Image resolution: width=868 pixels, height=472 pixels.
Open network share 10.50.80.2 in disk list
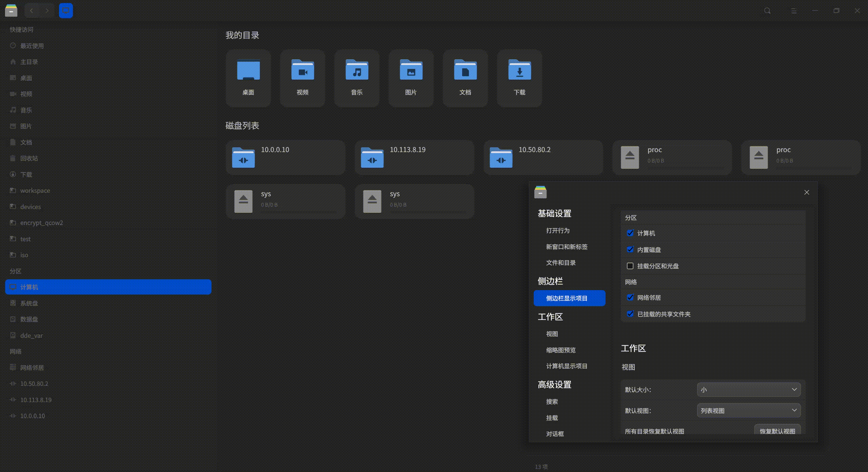tap(543, 157)
